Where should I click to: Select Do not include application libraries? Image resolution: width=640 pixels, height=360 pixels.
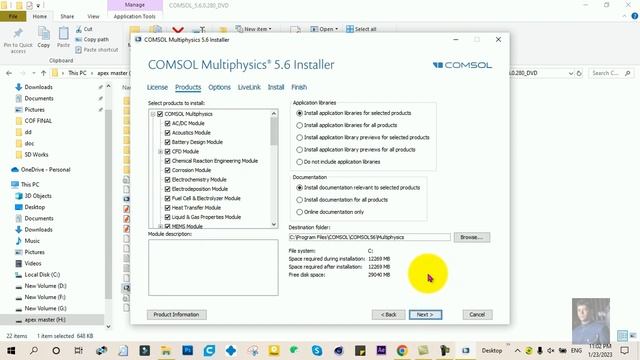(300, 162)
